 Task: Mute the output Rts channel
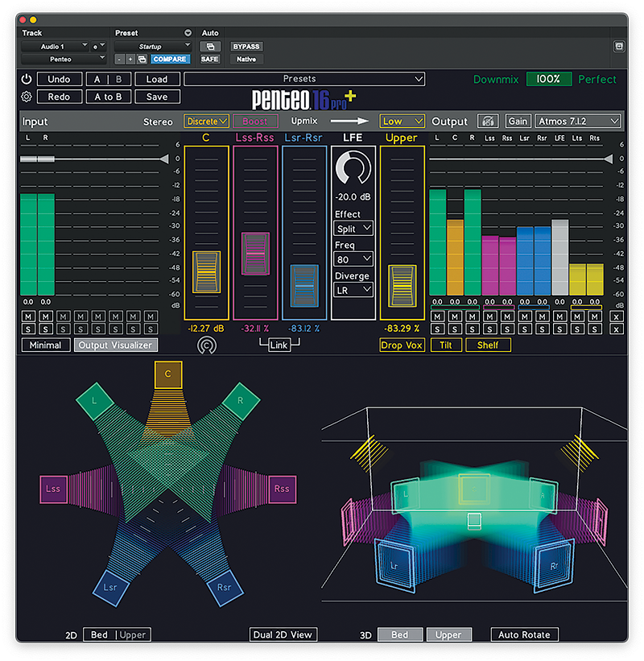[x=595, y=316]
